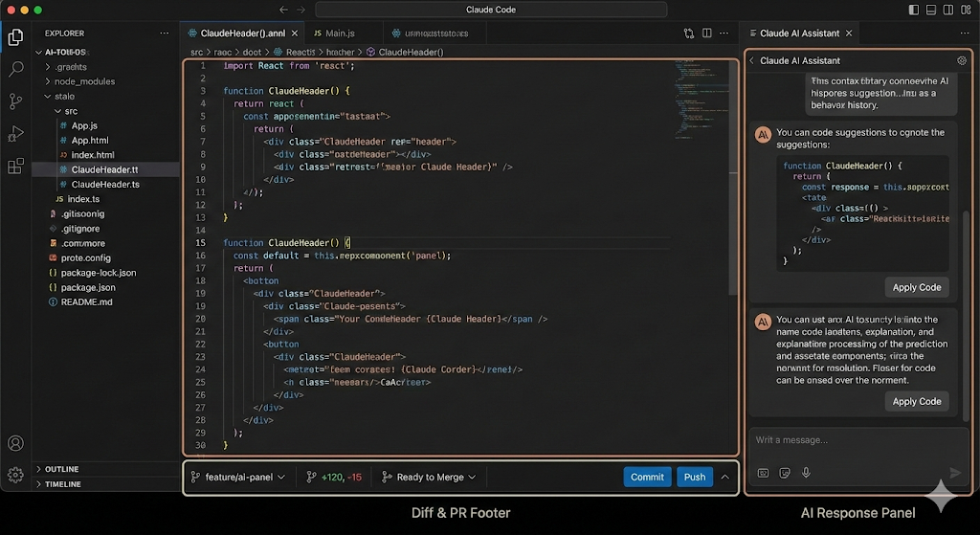Click the send message arrow icon
Screen dimensions: 980x535
pyautogui.click(x=954, y=473)
